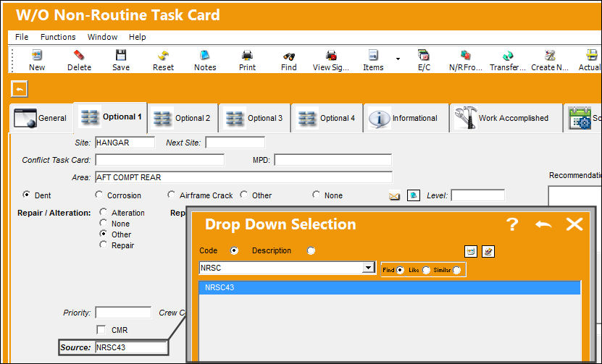The width and height of the screenshot is (602, 364).
Task: Select the Airframe Crack radio button
Action: [x=171, y=195]
